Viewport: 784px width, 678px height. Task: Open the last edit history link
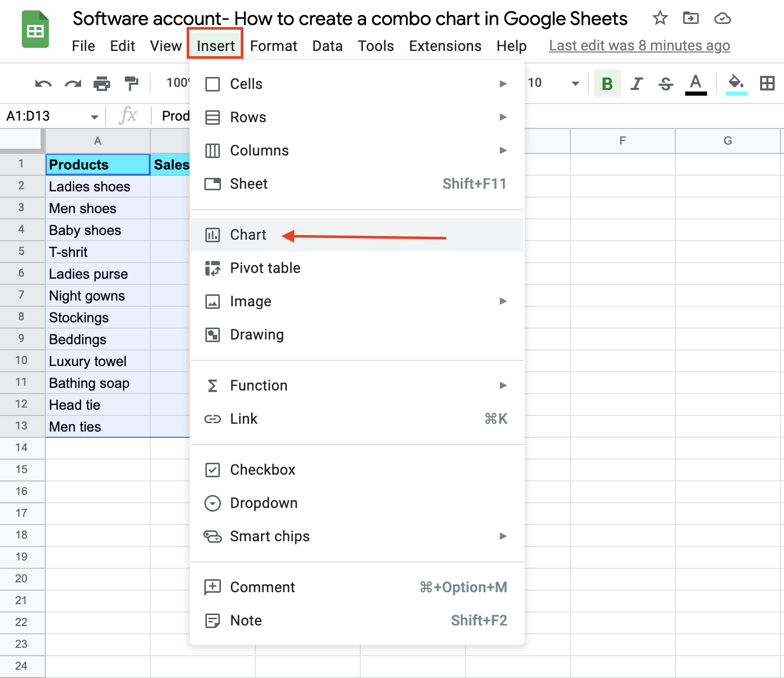tap(639, 46)
